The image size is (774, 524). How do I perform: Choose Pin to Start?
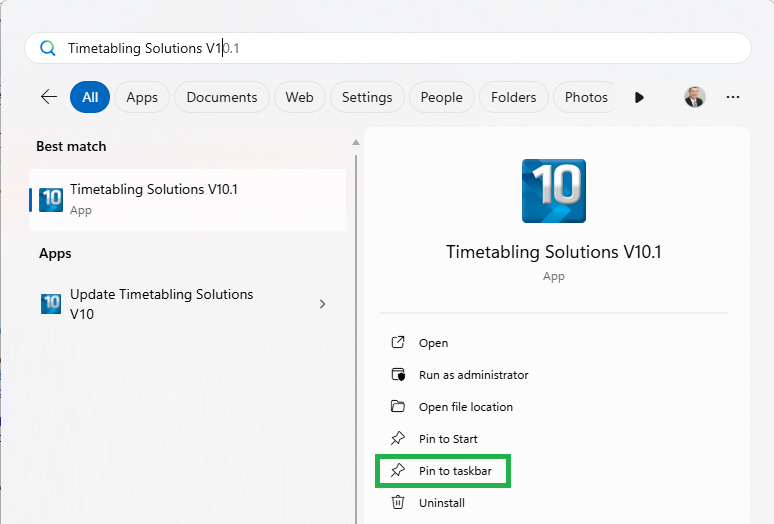pos(448,439)
